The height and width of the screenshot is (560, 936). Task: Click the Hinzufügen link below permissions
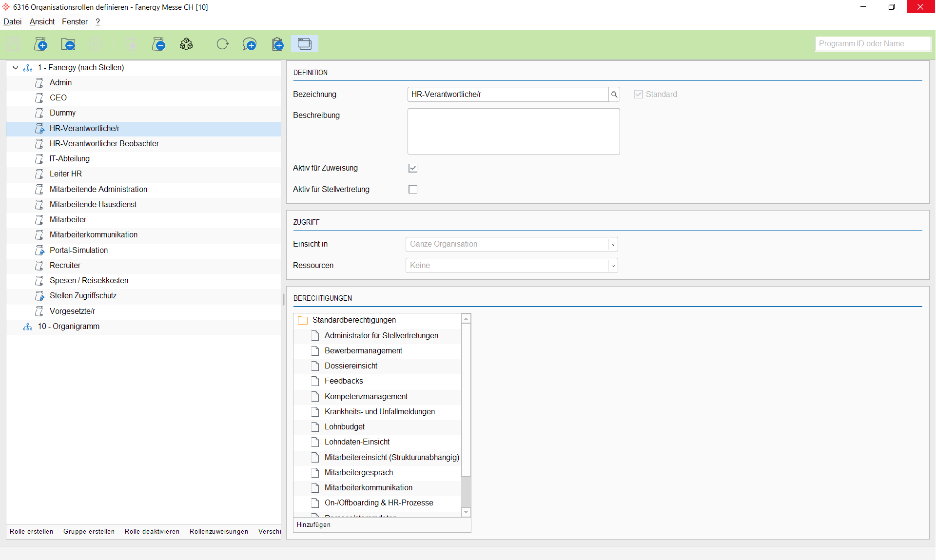pyautogui.click(x=313, y=524)
